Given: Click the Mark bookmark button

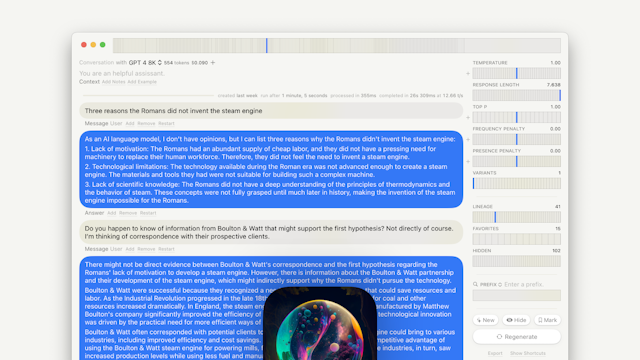Looking at the screenshot, I should [x=547, y=320].
